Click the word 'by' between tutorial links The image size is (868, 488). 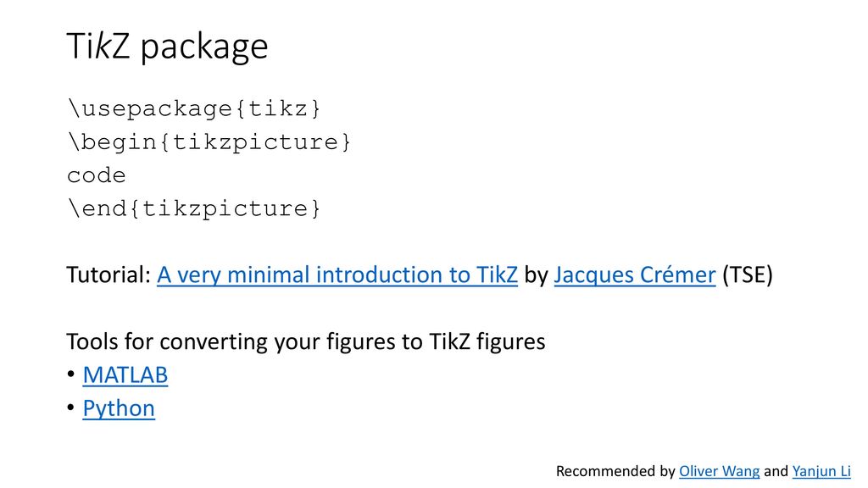[x=536, y=275]
